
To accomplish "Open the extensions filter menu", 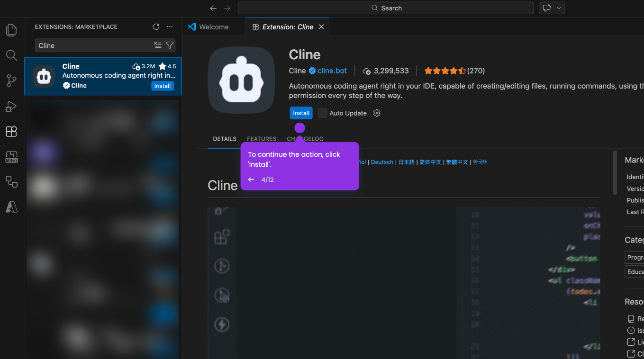I will pyautogui.click(x=170, y=45).
